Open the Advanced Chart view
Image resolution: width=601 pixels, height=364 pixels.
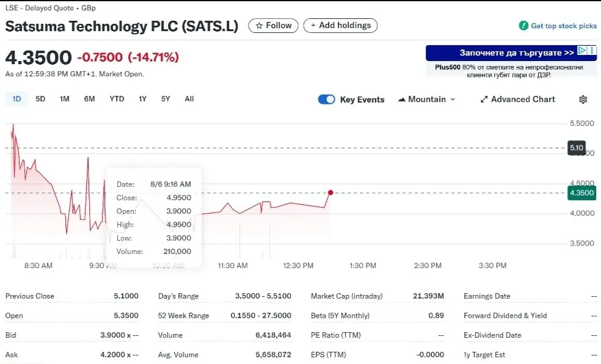(x=517, y=99)
